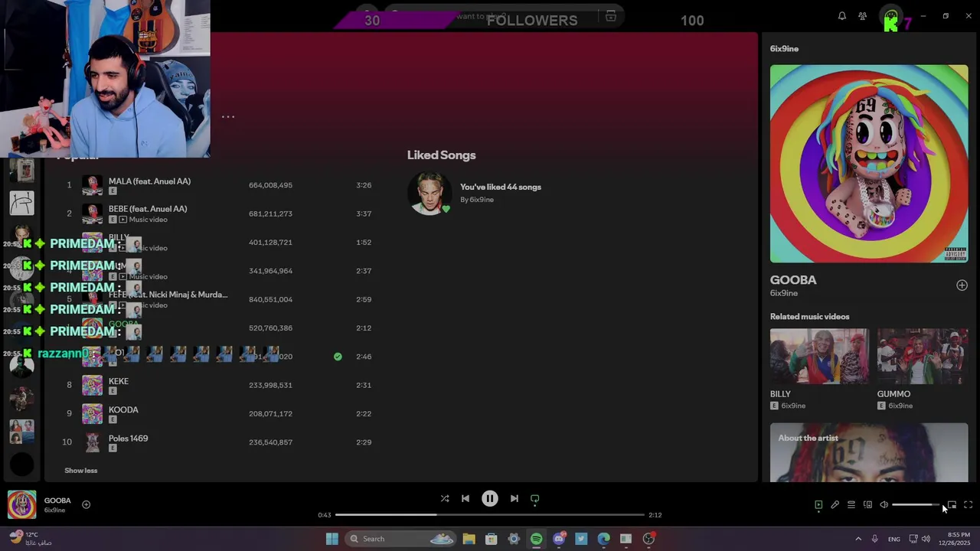
Task: Add GOOBA to library in side panel
Action: pyautogui.click(x=962, y=285)
